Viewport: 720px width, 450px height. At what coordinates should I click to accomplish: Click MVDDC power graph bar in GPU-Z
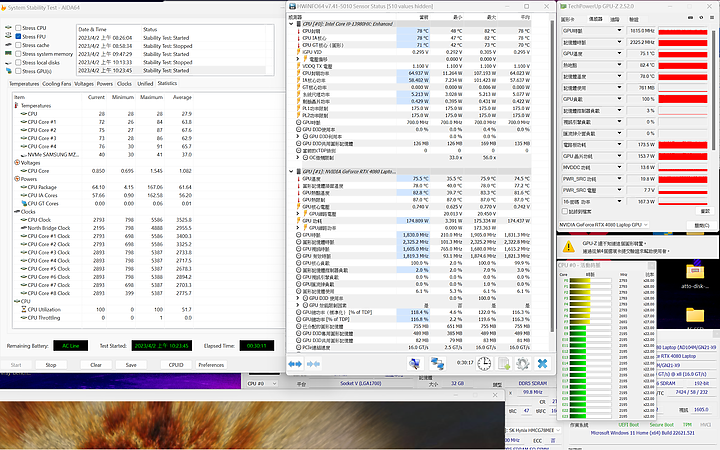coord(683,168)
